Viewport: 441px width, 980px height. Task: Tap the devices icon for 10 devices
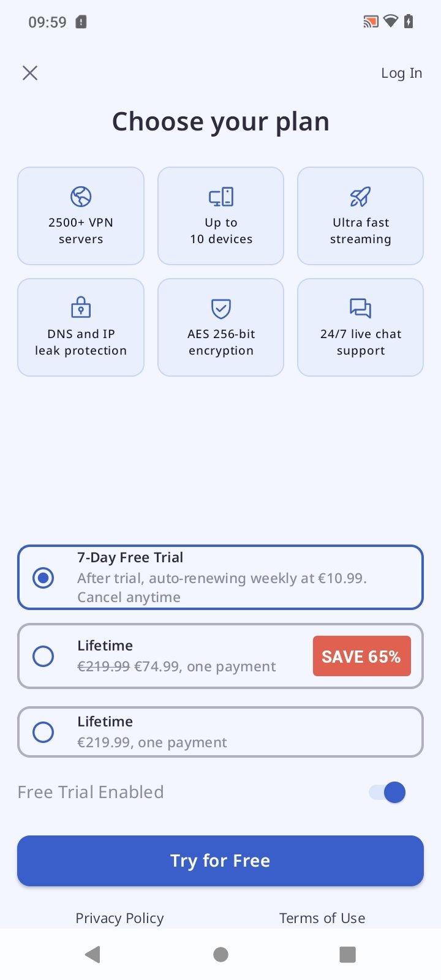221,197
